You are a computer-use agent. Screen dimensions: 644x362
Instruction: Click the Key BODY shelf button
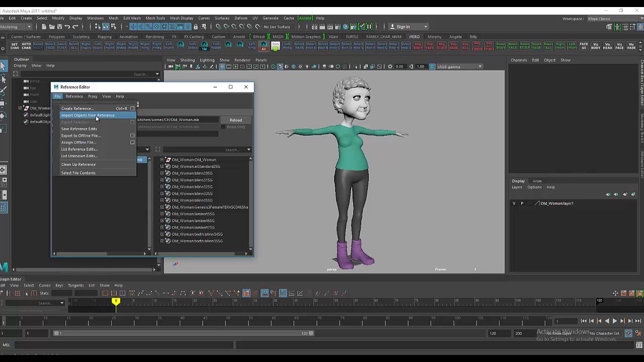[x=418, y=46]
